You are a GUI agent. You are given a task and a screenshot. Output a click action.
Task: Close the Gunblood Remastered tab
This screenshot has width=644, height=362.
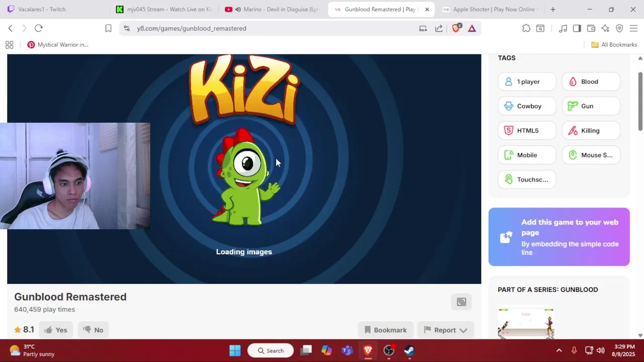point(427,9)
